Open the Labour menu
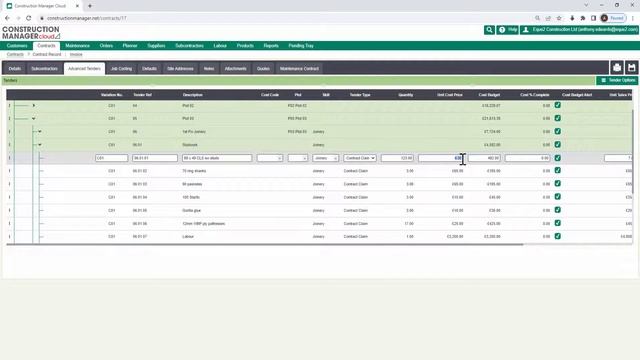Image resolution: width=640 pixels, height=360 pixels. click(220, 46)
